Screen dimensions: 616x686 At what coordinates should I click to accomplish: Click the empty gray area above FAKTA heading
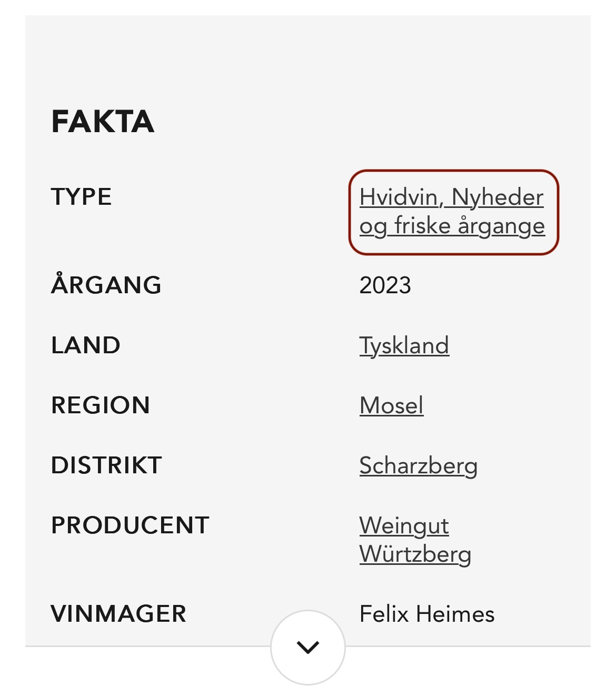pyautogui.click(x=308, y=58)
